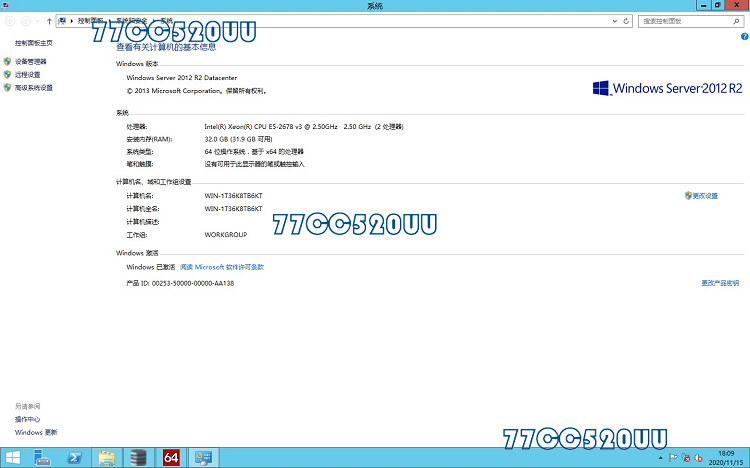Open 控制面板主页 link
Viewport: 750px width, 468px height.
tap(33, 43)
